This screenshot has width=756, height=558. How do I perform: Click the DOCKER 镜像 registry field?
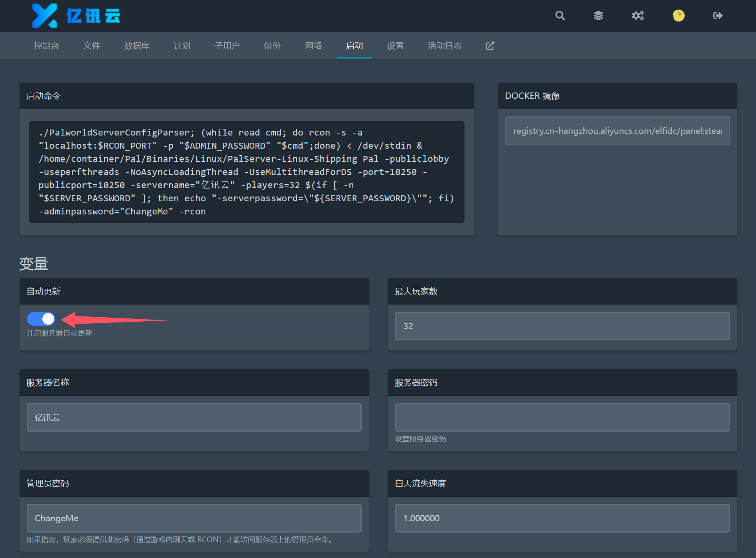coord(617,131)
